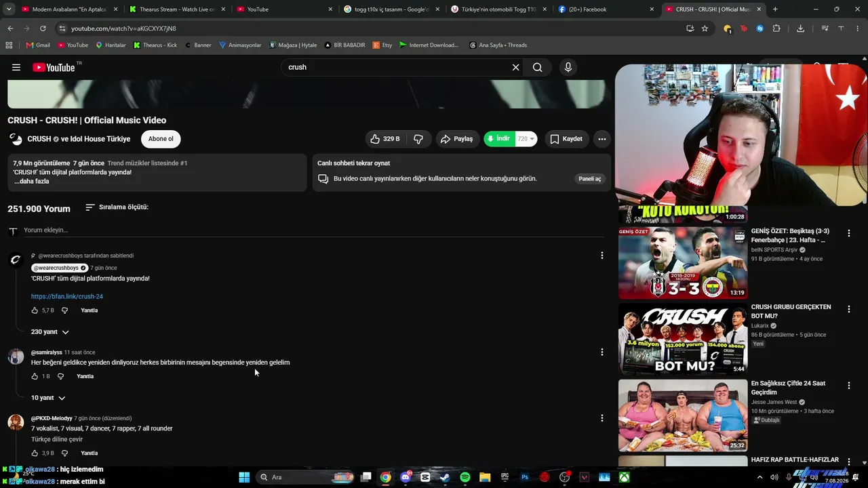Bookmark this page with the star icon

coord(705,28)
